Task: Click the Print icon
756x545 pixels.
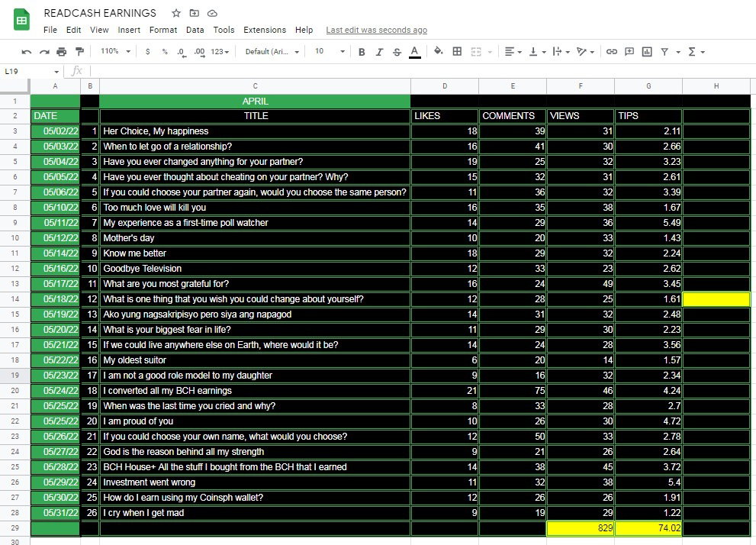Action: click(x=61, y=52)
